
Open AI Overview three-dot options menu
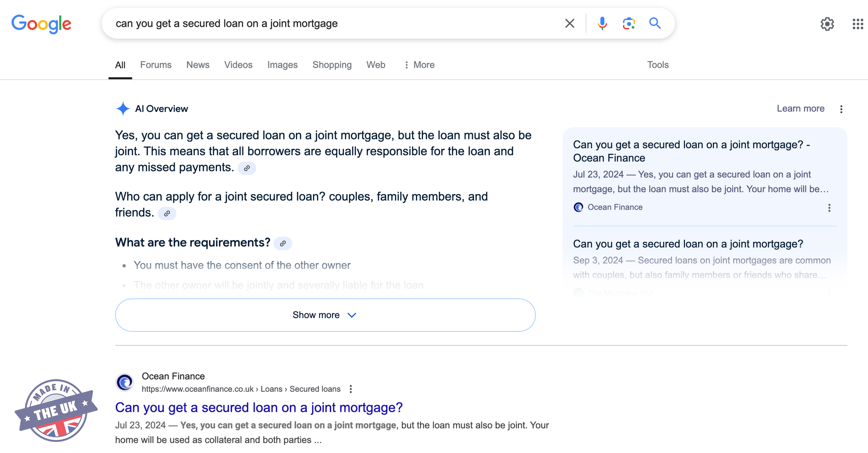[841, 109]
